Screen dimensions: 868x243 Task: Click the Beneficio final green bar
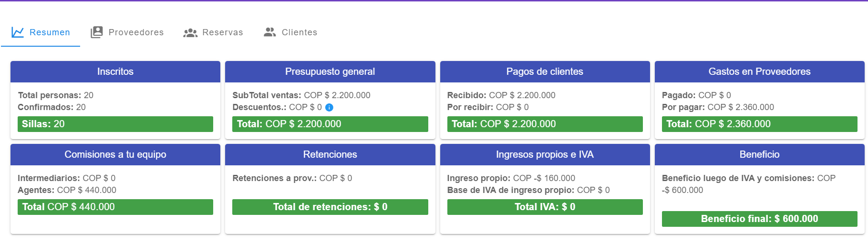pyautogui.click(x=759, y=219)
